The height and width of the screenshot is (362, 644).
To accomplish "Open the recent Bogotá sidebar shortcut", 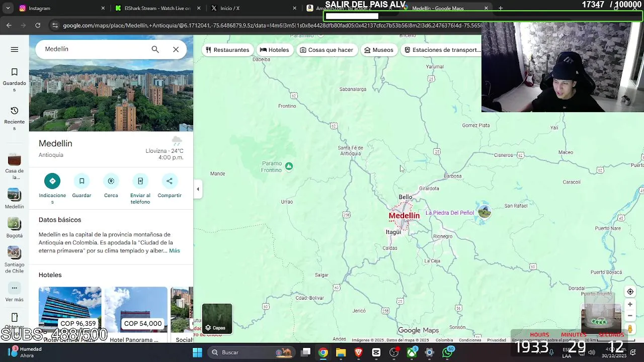I will 15,223.
